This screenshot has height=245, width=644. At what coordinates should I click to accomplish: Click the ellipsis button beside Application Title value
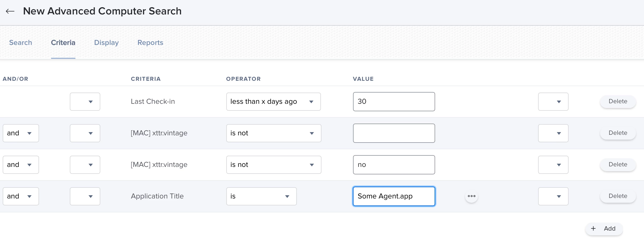coord(471,196)
